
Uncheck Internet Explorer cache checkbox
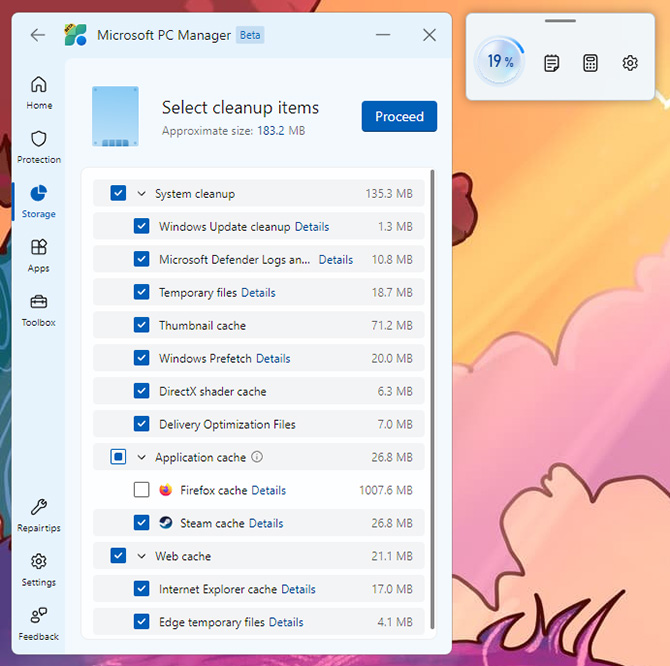(141, 588)
